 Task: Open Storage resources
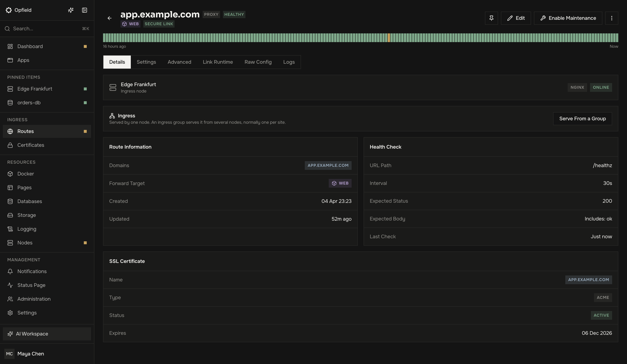[47, 215]
